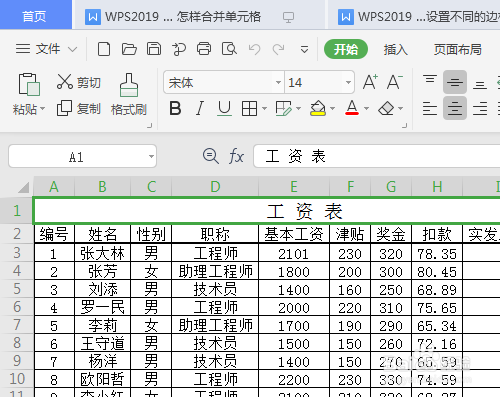Screen dimensions: 500x397
Task: Click the Paste clipboard icon
Action: 29,84
